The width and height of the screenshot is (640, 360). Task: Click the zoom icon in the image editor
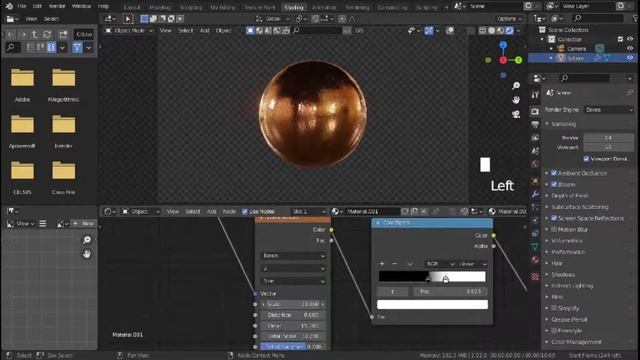coord(87,240)
